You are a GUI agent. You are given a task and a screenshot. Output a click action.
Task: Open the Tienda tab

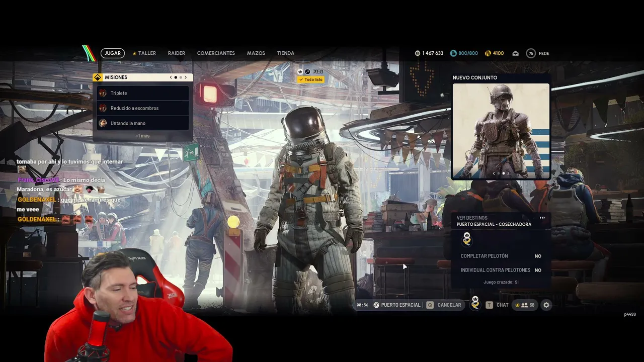286,53
